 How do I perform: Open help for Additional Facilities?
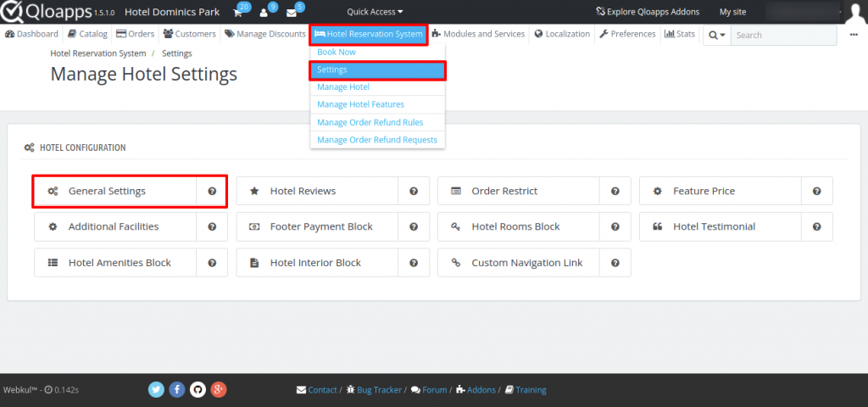[212, 227]
